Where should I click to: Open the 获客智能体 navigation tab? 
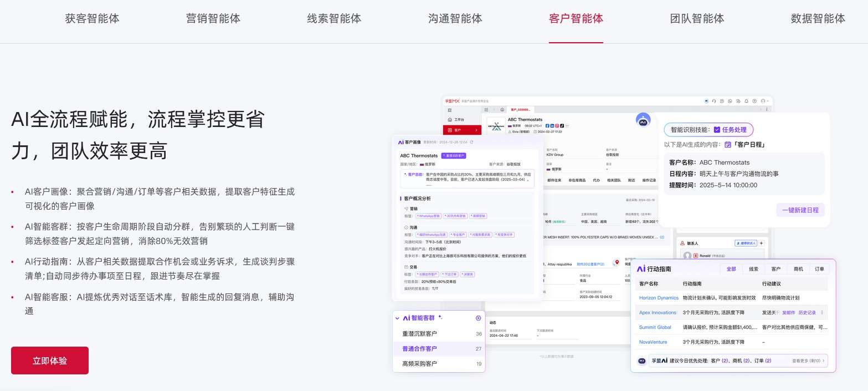(x=91, y=18)
